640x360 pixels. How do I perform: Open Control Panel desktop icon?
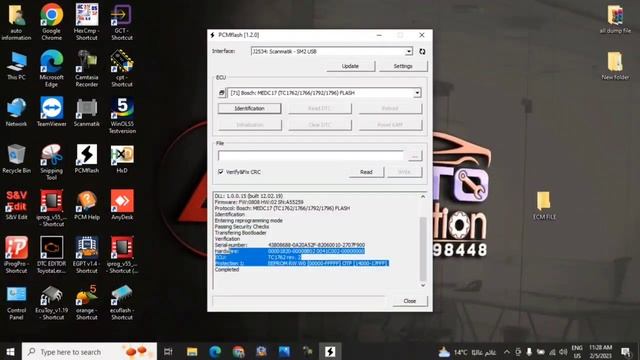tap(16, 303)
